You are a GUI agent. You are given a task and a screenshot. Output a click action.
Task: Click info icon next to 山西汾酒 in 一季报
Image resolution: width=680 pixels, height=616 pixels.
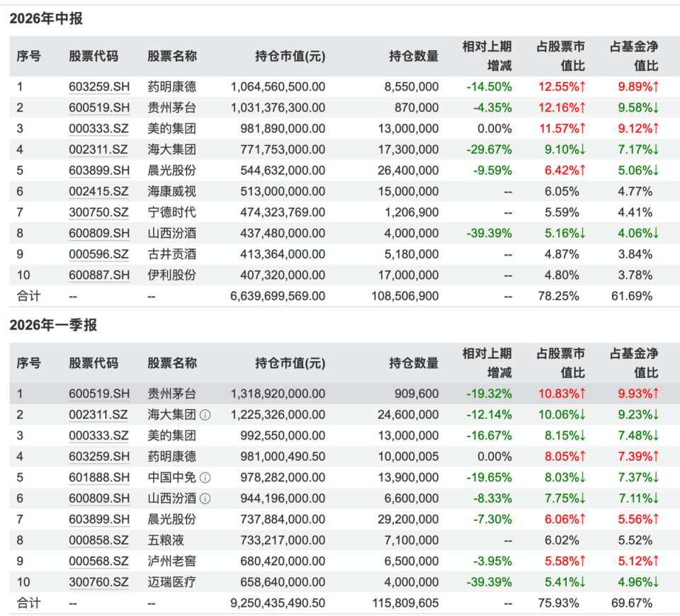(205, 498)
